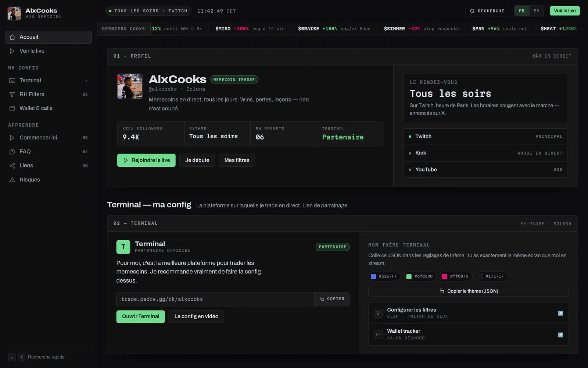Switch the language to EN
This screenshot has width=588, height=368.
[x=537, y=11]
